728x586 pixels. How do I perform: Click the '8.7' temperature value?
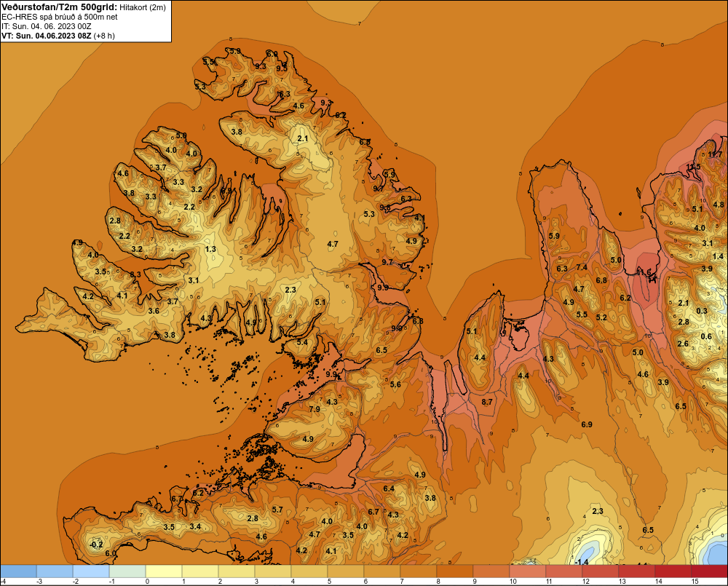(487, 402)
